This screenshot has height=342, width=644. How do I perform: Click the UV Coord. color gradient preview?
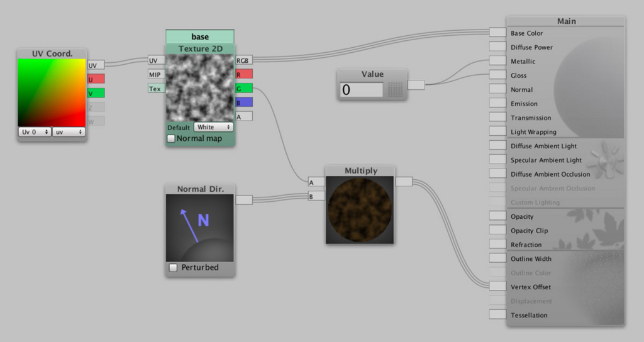52,92
